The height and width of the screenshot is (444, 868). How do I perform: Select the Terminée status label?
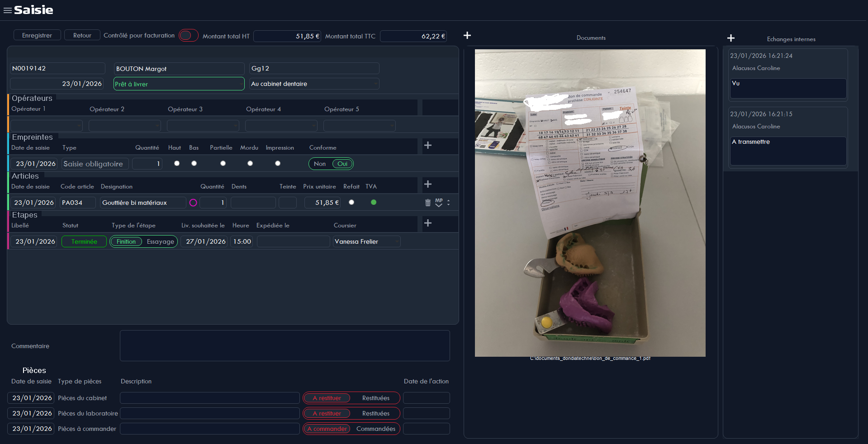click(84, 241)
